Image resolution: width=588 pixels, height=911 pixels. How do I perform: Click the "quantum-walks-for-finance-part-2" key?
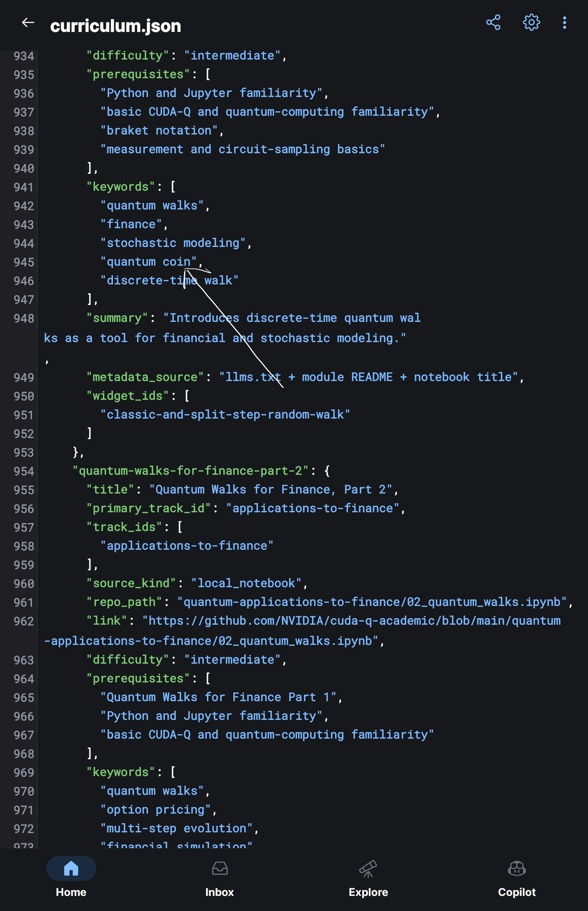click(x=190, y=470)
